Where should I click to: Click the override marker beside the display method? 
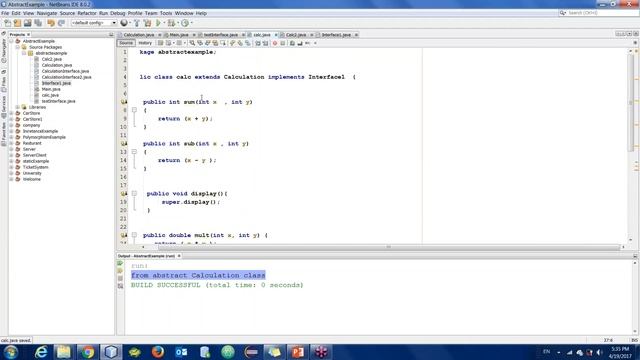[x=124, y=193]
